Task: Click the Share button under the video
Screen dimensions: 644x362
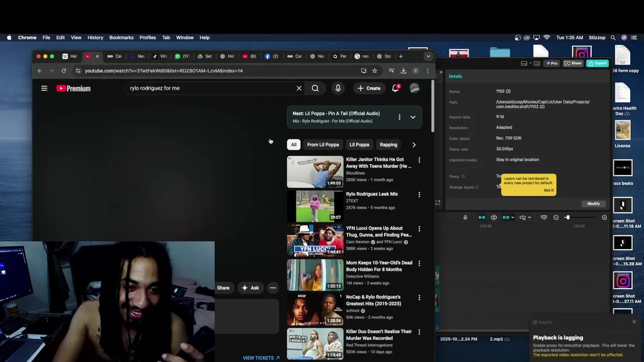Action: point(223,288)
